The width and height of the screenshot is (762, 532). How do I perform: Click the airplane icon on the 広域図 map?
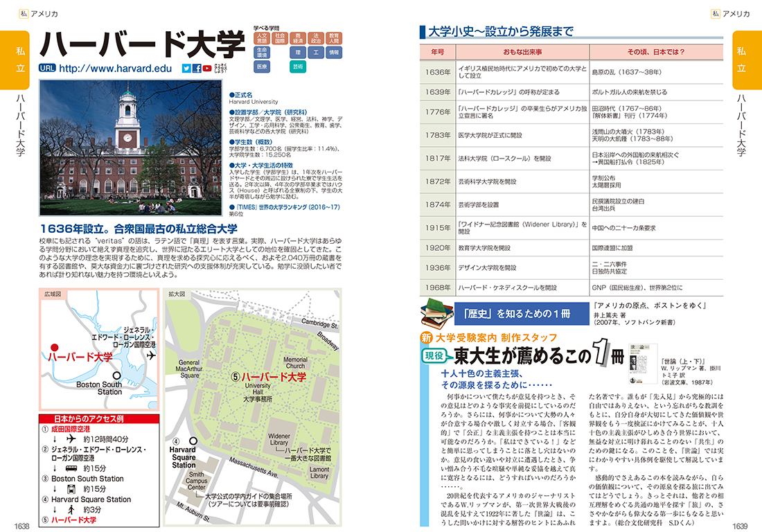[151, 355]
